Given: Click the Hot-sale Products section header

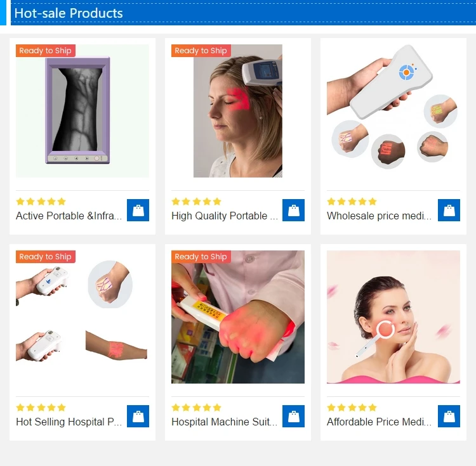Looking at the screenshot, I should pyautogui.click(x=69, y=13).
